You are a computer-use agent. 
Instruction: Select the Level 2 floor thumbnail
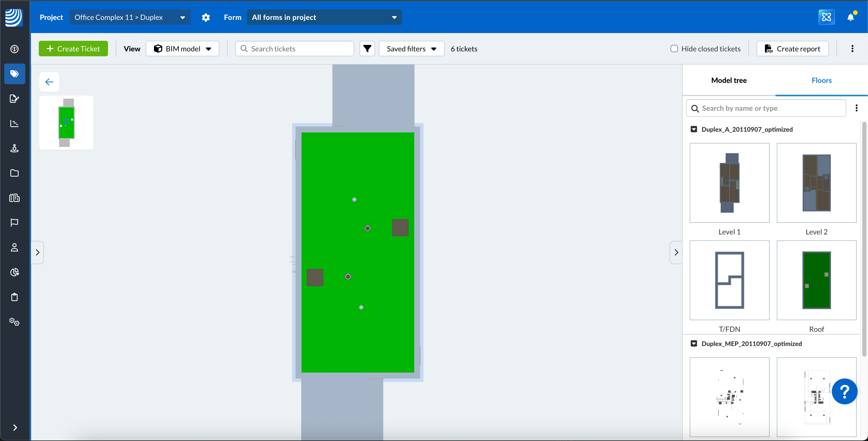(816, 183)
